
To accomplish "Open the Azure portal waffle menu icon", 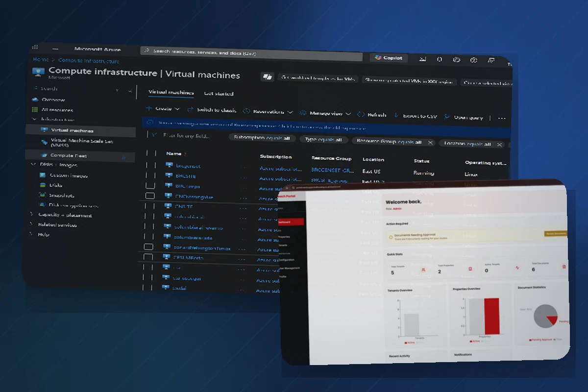I will 35,47.
